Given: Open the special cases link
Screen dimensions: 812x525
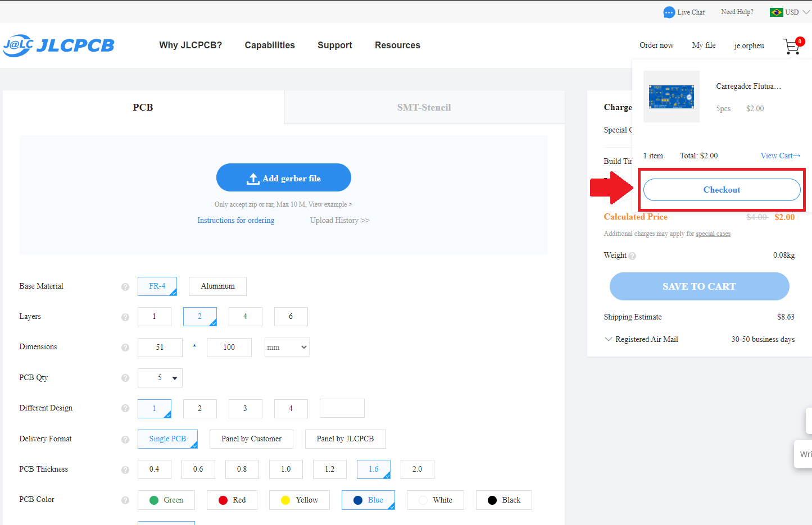Looking at the screenshot, I should 713,234.
